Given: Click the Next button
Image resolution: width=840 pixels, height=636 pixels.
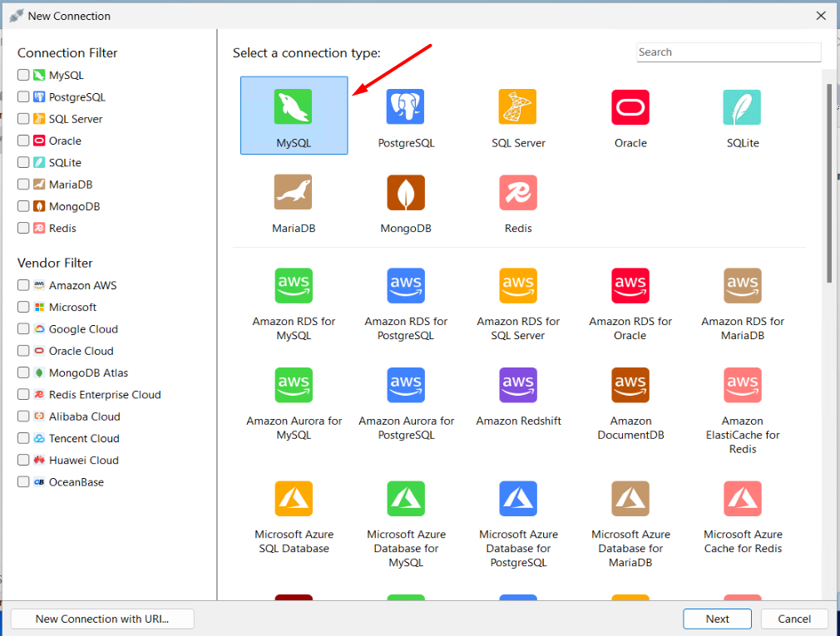Looking at the screenshot, I should (x=717, y=619).
